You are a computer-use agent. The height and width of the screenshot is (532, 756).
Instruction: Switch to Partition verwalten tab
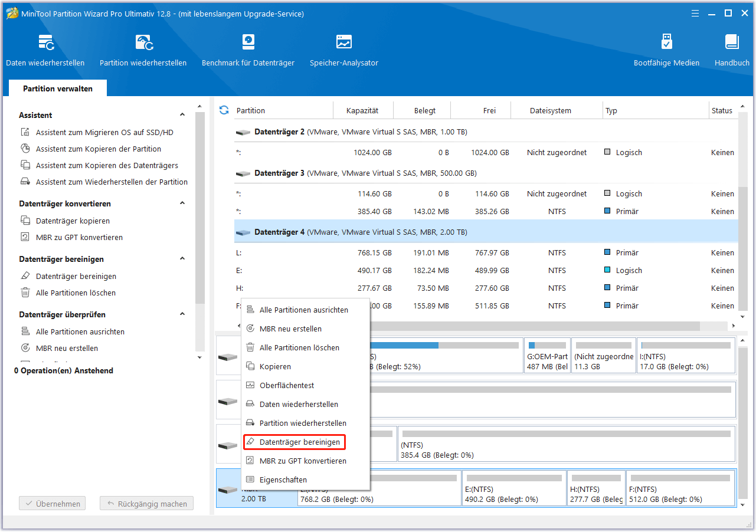(58, 88)
